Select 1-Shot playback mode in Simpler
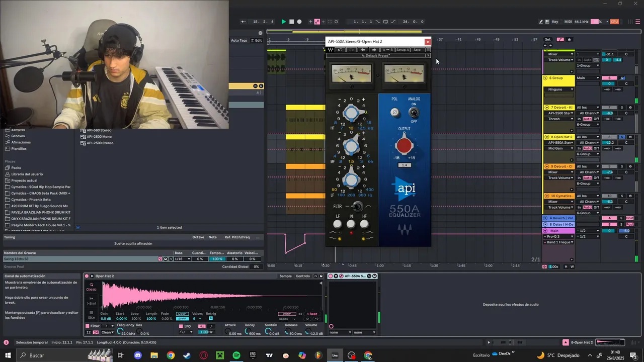 [x=91, y=301]
